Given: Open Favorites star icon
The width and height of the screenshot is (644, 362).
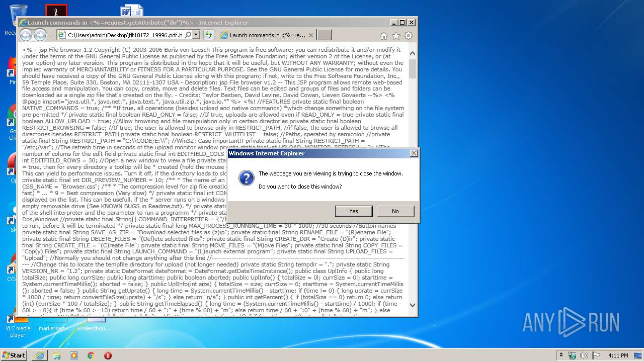Looking at the screenshot, I should coord(396,36).
